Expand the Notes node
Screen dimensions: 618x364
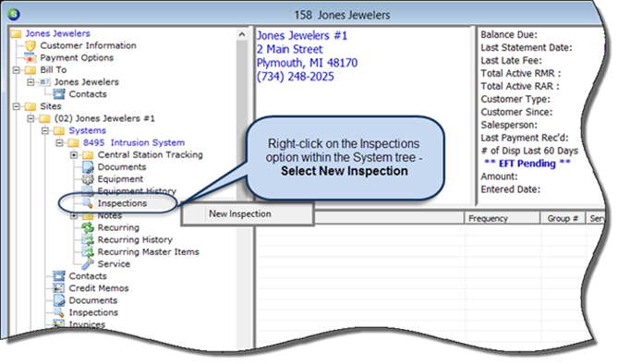click(74, 215)
